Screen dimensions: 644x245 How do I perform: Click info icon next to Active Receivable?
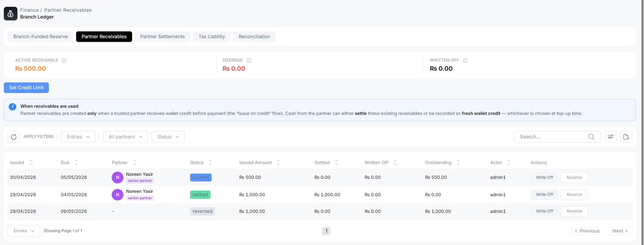pyautogui.click(x=64, y=60)
